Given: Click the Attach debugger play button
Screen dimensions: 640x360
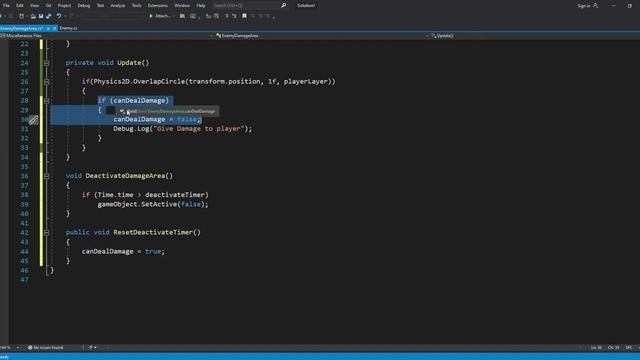Looking at the screenshot, I should [151, 16].
